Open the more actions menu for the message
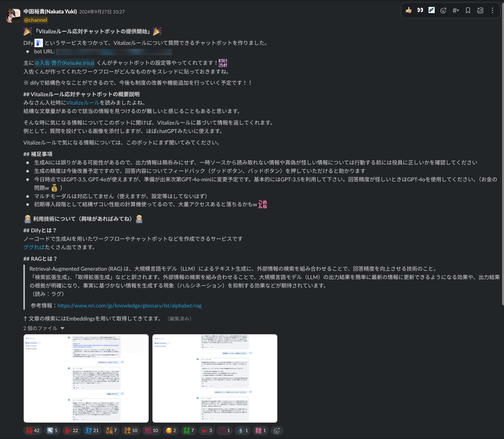504x439 pixels. [x=493, y=10]
